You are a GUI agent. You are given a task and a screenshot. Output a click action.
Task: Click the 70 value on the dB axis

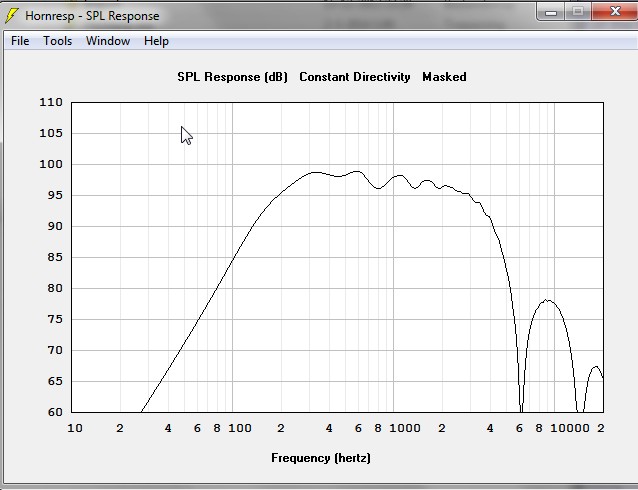point(55,350)
